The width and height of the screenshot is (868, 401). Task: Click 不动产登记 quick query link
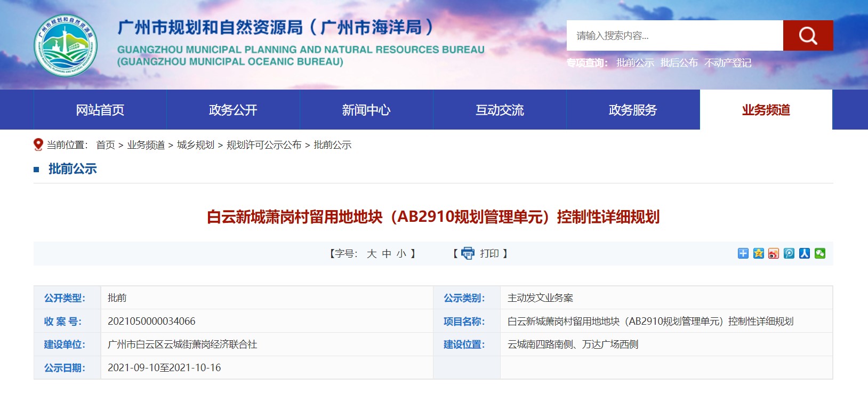point(728,63)
